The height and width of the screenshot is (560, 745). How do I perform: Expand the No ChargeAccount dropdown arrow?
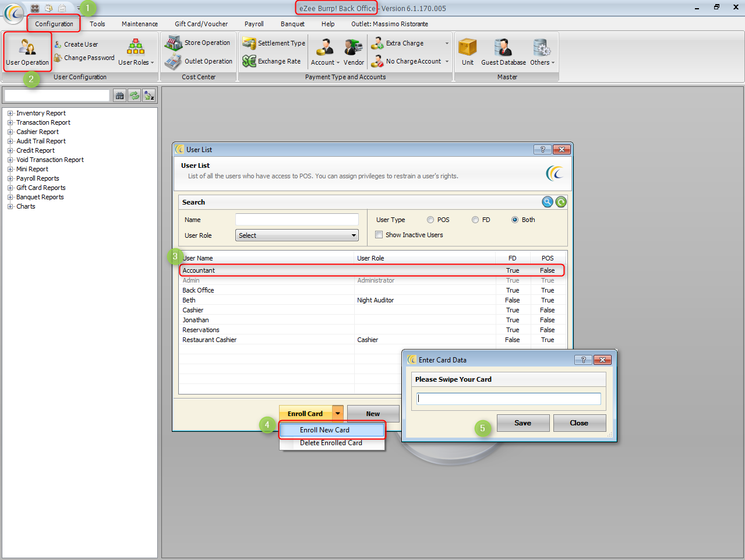click(447, 61)
